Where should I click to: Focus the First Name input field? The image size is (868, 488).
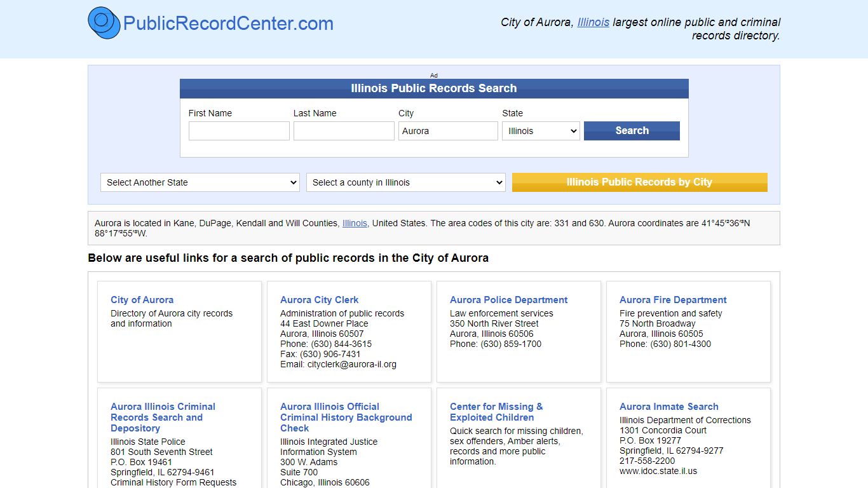pos(239,131)
